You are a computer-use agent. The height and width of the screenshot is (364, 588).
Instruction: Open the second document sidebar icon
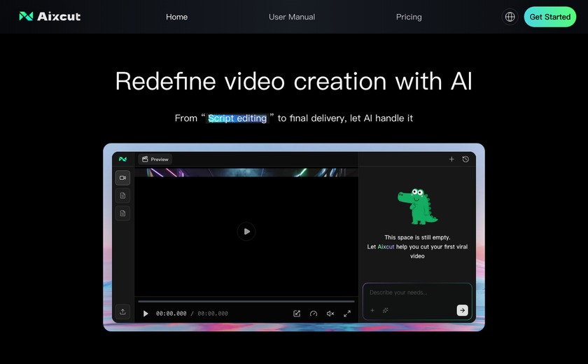tap(122, 213)
